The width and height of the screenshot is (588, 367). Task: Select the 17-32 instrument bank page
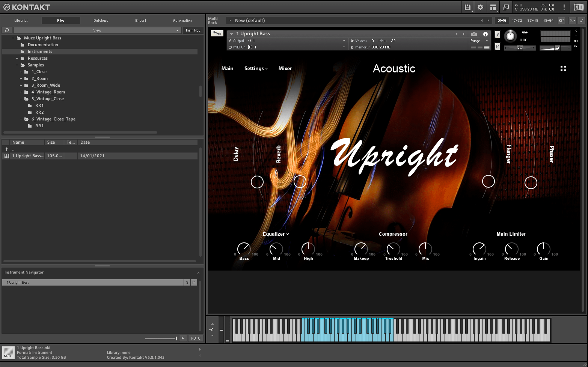pyautogui.click(x=517, y=20)
